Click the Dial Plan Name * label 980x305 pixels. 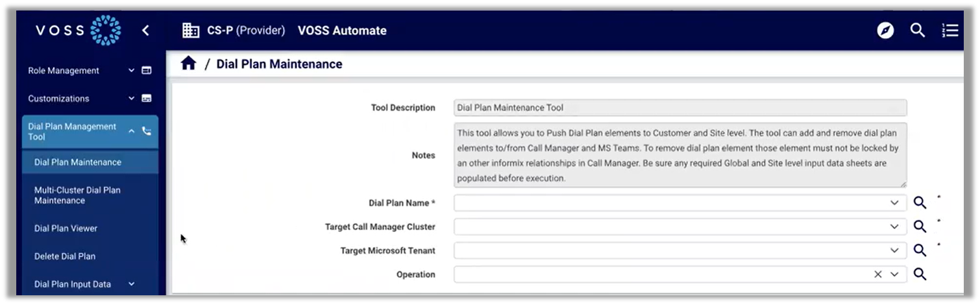[402, 203]
